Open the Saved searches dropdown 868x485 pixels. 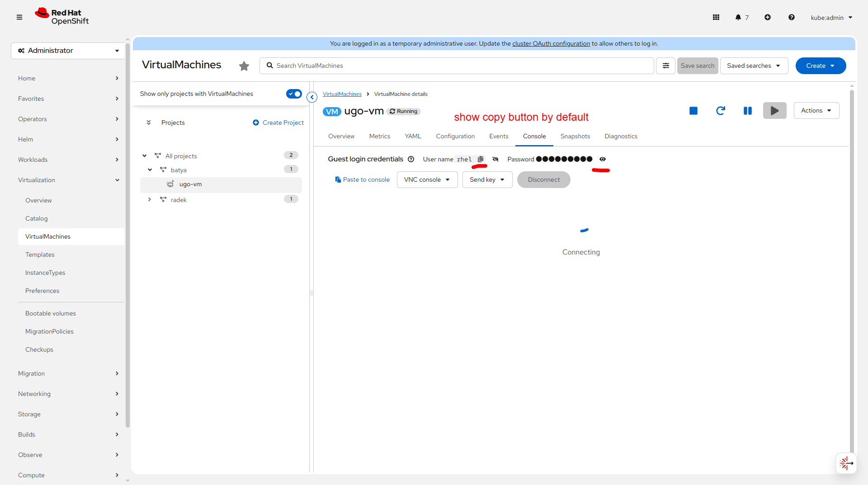754,66
